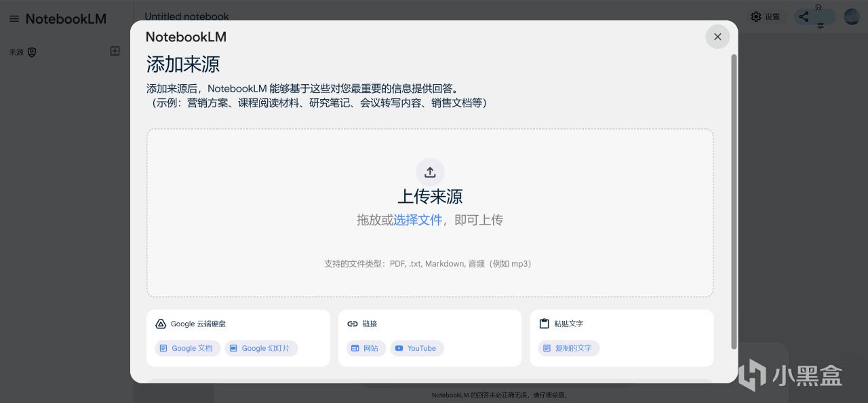The height and width of the screenshot is (403, 868).
Task: Close the 添加来源 dialog
Action: point(717,37)
